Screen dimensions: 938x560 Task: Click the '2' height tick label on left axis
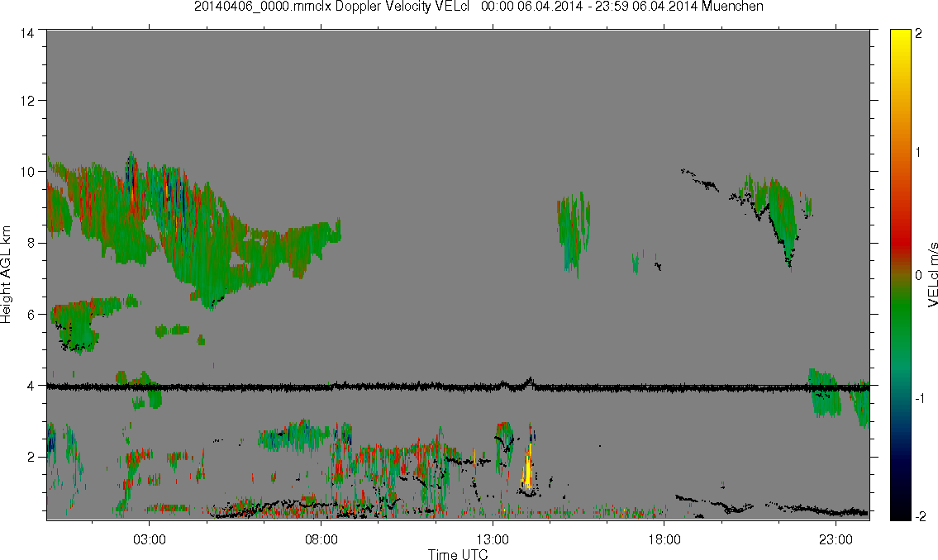(31, 458)
